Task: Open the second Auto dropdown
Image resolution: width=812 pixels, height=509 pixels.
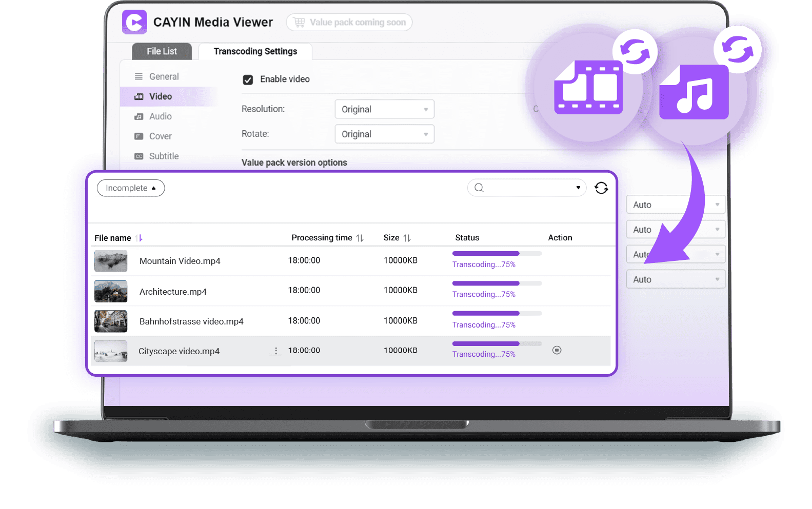Action: click(x=676, y=229)
